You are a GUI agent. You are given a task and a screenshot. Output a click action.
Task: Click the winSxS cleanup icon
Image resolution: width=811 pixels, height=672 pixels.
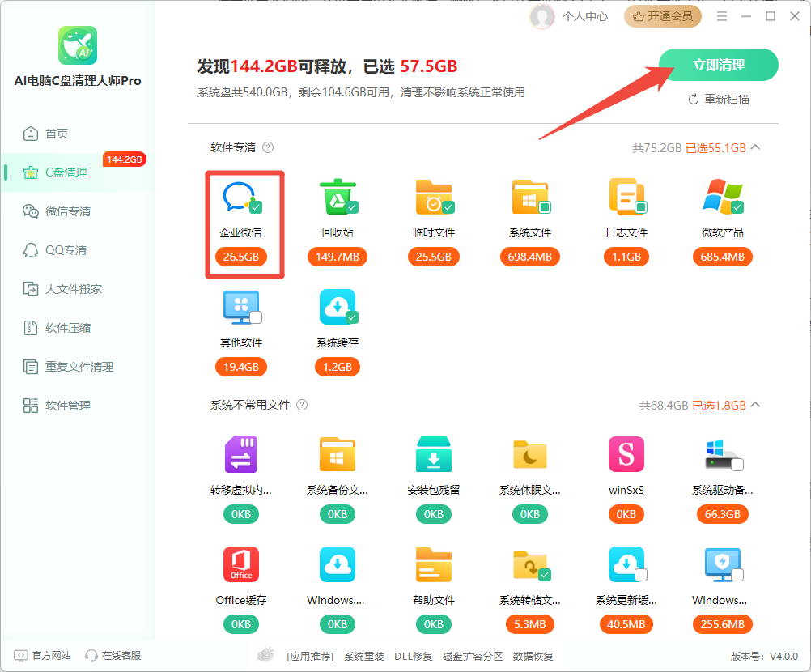pos(626,453)
